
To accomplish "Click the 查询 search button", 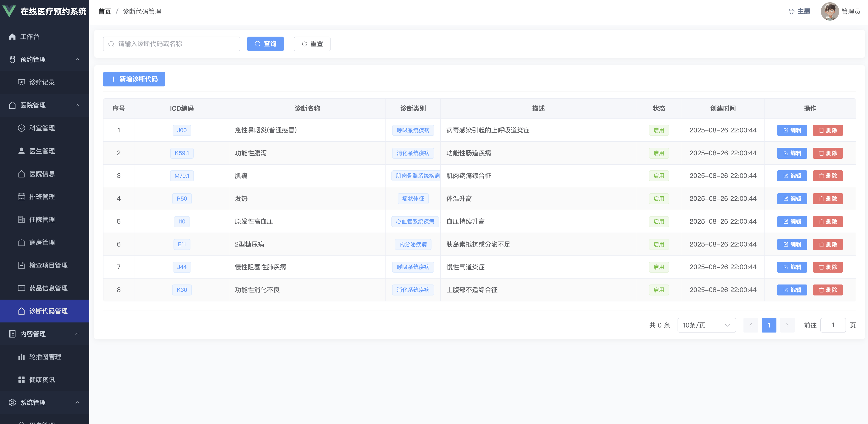I will 265,44.
